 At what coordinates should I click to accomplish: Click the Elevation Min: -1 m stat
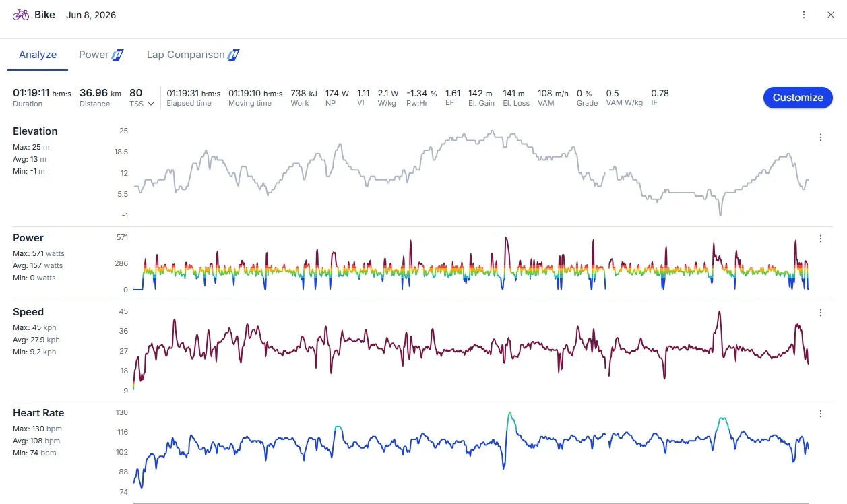click(29, 171)
